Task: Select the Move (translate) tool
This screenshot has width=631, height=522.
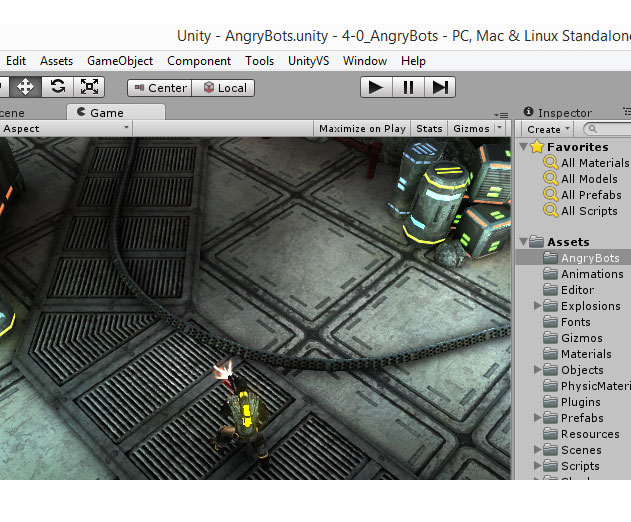Action: [x=25, y=87]
